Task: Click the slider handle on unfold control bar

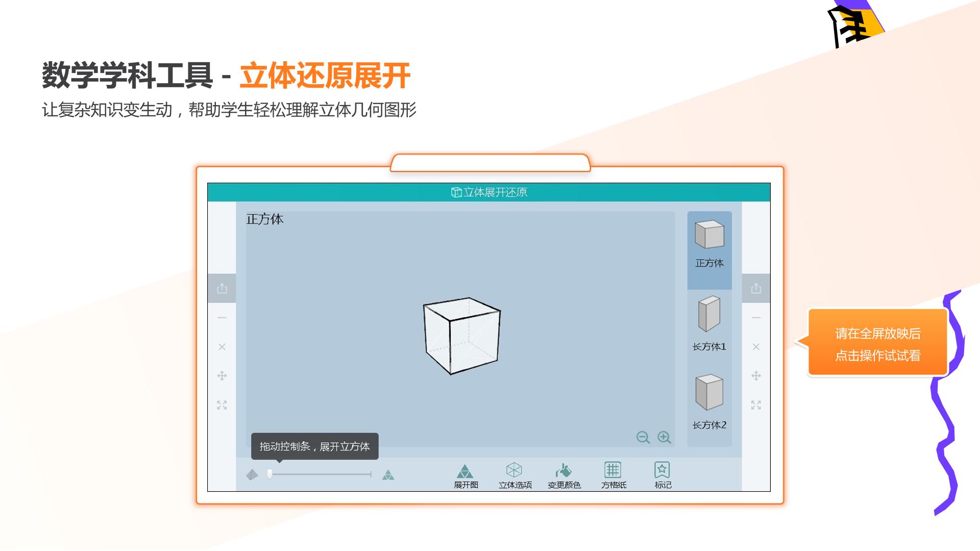Action: (x=269, y=474)
